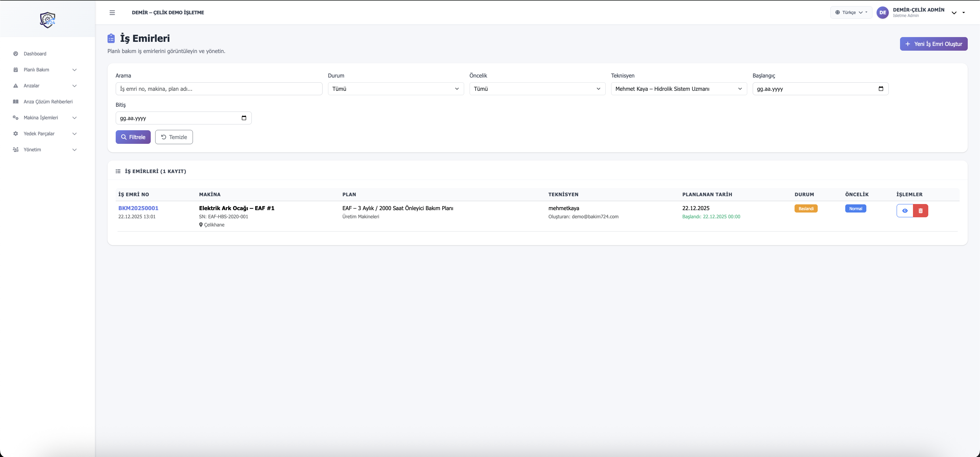This screenshot has height=457, width=980.
Task: Click the Arıza Çözüm Rehberleri book icon
Action: point(16,102)
